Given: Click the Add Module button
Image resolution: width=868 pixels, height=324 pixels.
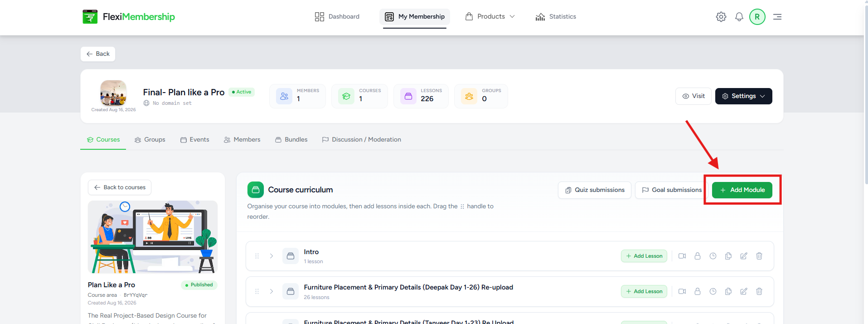Looking at the screenshot, I should click(x=742, y=190).
